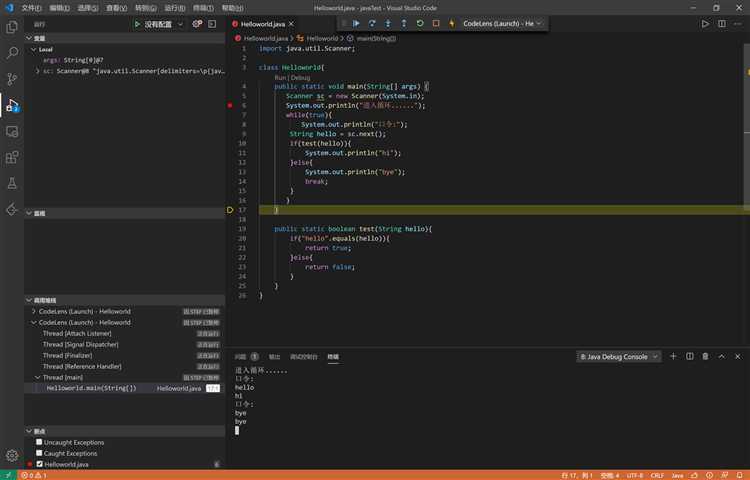The height and width of the screenshot is (480, 750).
Task: Close the bottom panel
Action: pos(738,357)
